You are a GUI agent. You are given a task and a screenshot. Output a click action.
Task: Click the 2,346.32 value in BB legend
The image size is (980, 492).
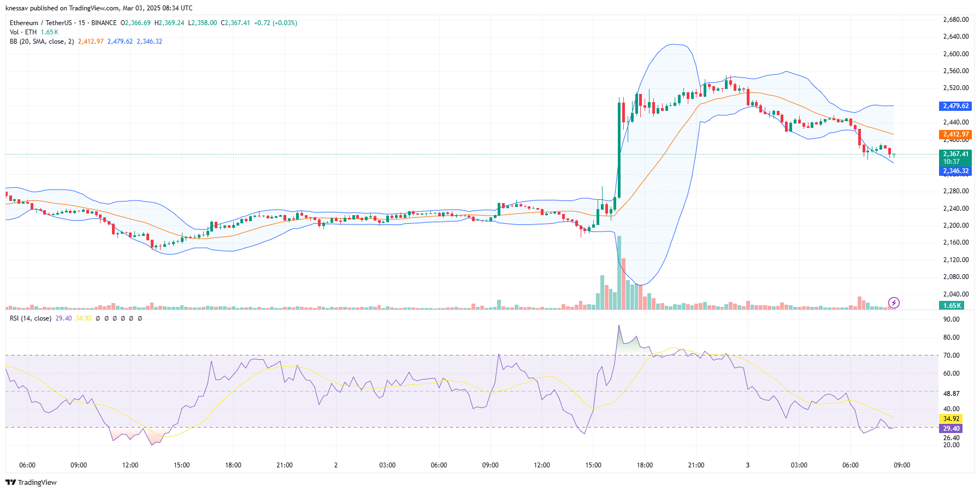(x=150, y=42)
